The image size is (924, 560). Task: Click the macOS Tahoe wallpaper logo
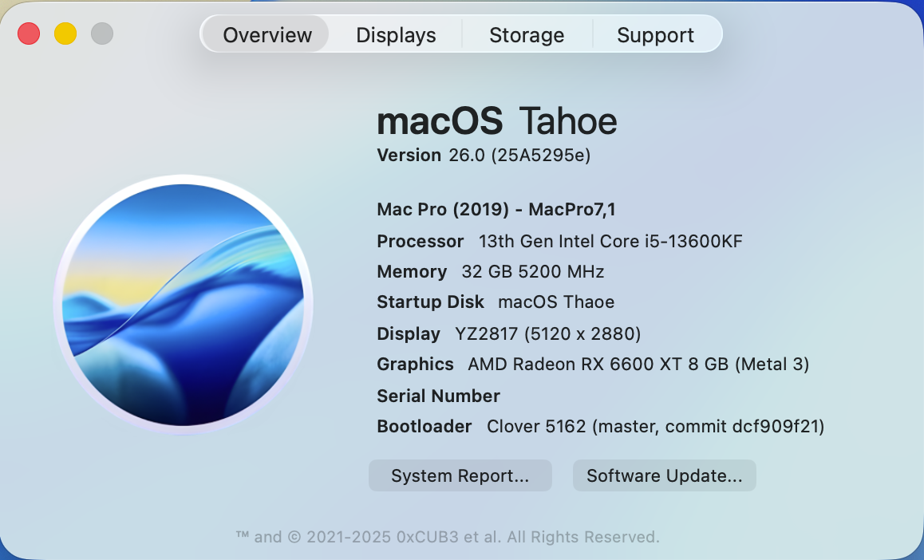pyautogui.click(x=184, y=305)
